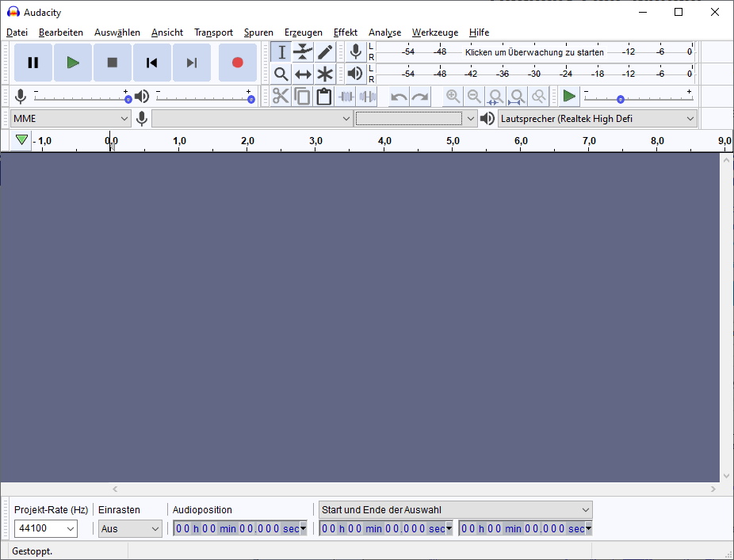
Task: Open the Erzeugen menu
Action: coord(304,32)
